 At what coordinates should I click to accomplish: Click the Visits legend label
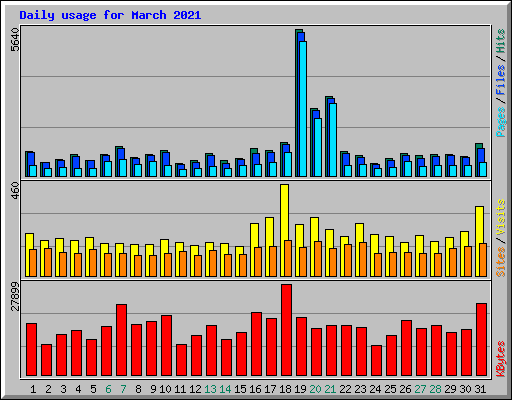coord(500,218)
